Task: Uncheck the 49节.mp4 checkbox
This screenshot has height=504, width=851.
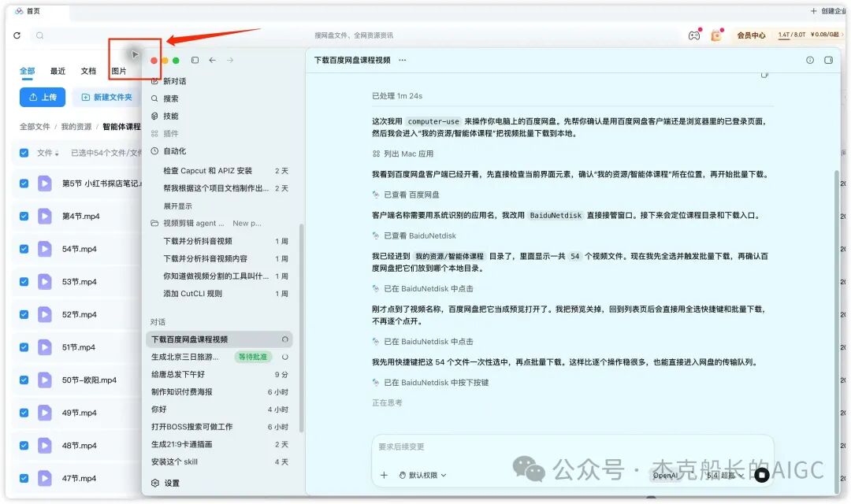Action: pyautogui.click(x=24, y=413)
